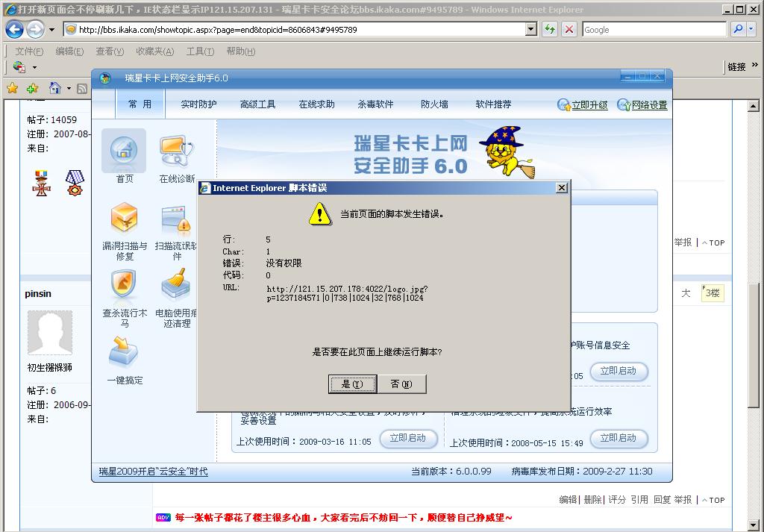Click the second medal badge icon
This screenshot has width=764, height=532.
(x=75, y=183)
